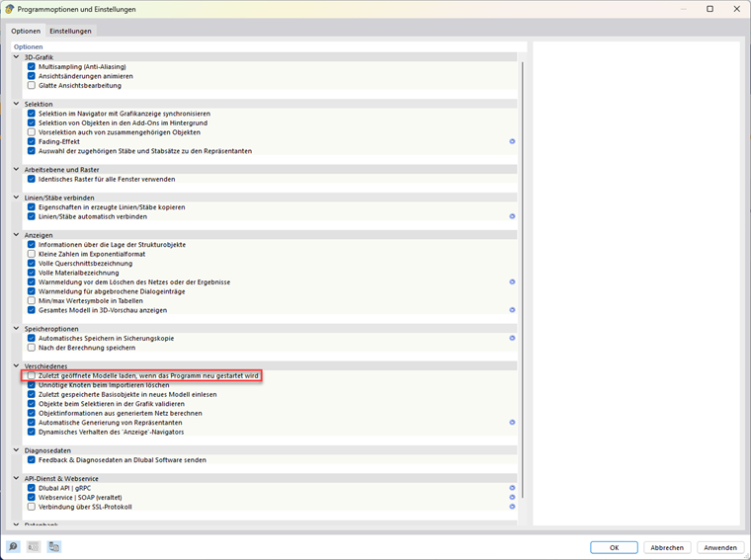Toggle Unnötige Knoten beim Importieren löschen
751x560 pixels.
point(32,385)
